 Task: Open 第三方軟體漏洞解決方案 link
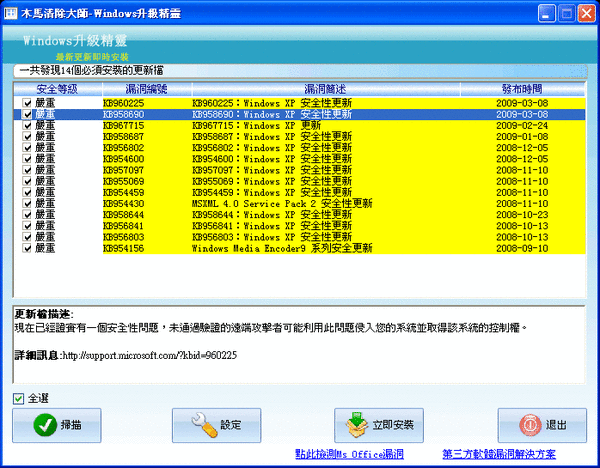tap(499, 454)
